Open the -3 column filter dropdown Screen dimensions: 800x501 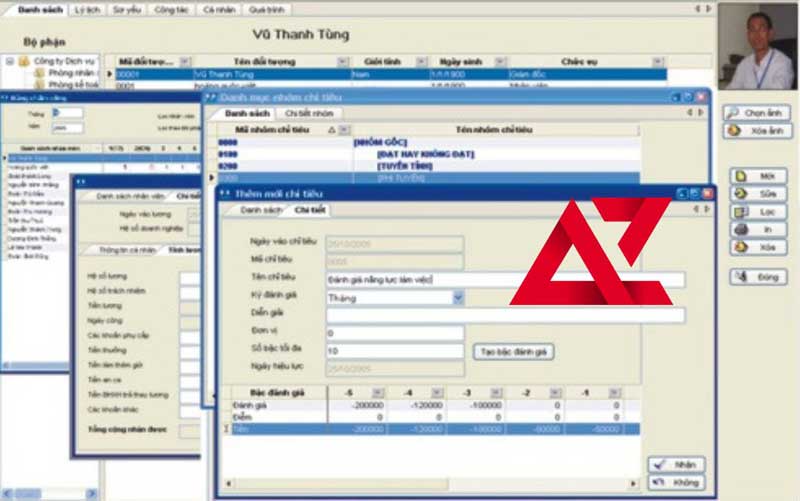496,392
